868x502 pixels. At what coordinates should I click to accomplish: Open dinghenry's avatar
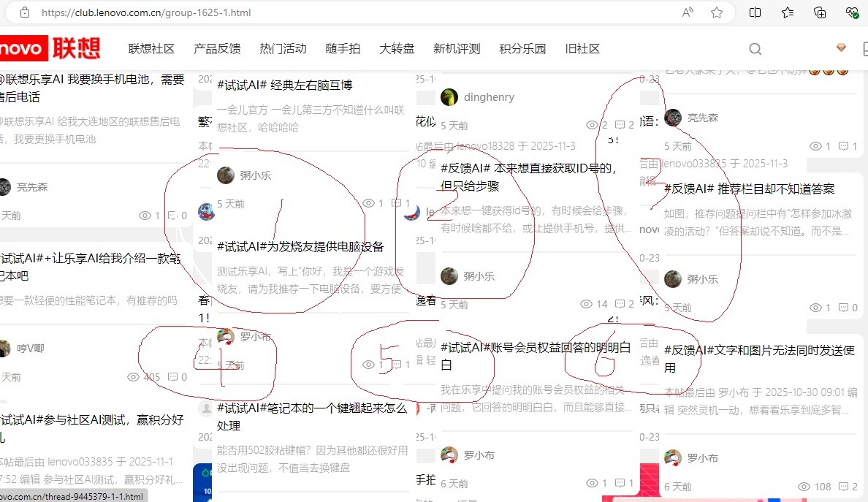pos(450,97)
